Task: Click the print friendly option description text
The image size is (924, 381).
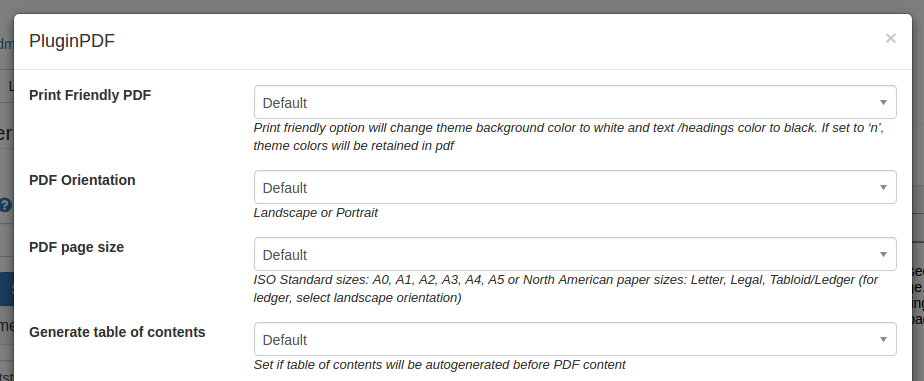Action: [569, 137]
